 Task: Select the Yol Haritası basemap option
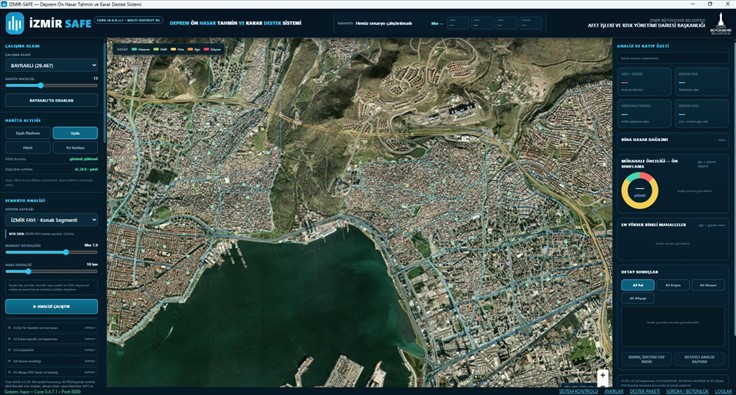tap(75, 148)
